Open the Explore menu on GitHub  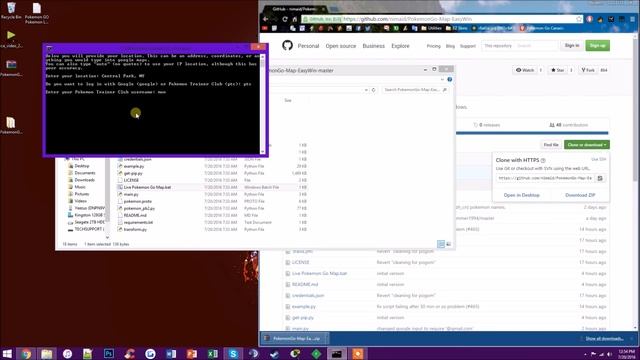(x=400, y=46)
